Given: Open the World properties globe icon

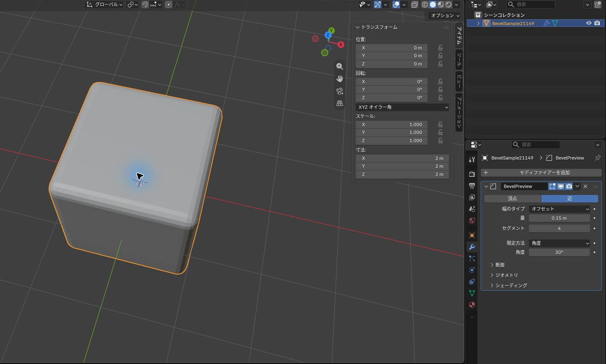Looking at the screenshot, I should click(472, 221).
